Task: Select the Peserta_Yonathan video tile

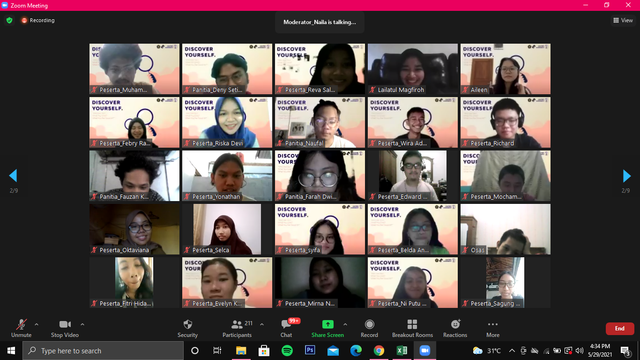Action: 227,176
